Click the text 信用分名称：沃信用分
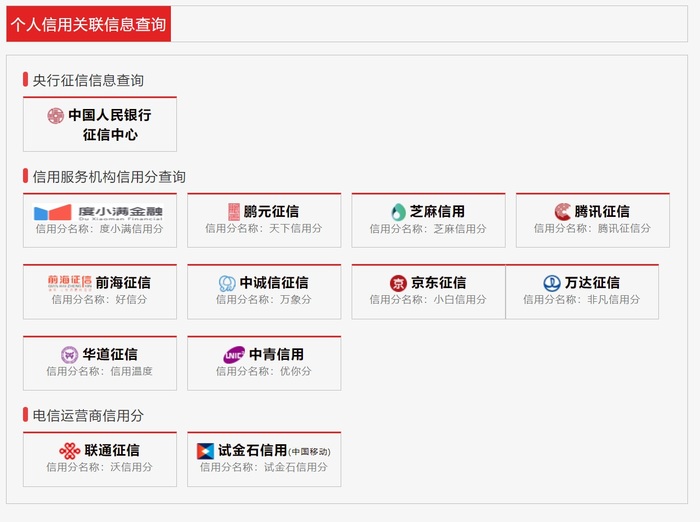 pyautogui.click(x=99, y=468)
